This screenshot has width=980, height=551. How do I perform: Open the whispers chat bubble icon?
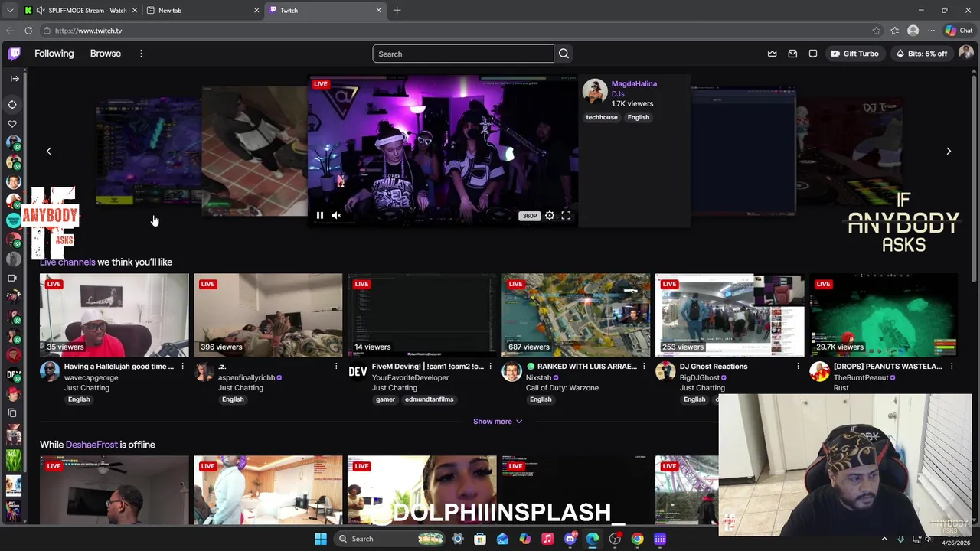pyautogui.click(x=813, y=54)
